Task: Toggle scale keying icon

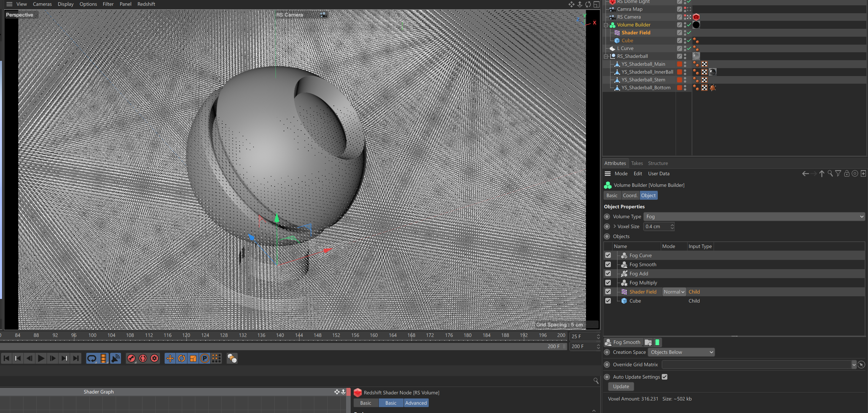Action: pyautogui.click(x=193, y=358)
